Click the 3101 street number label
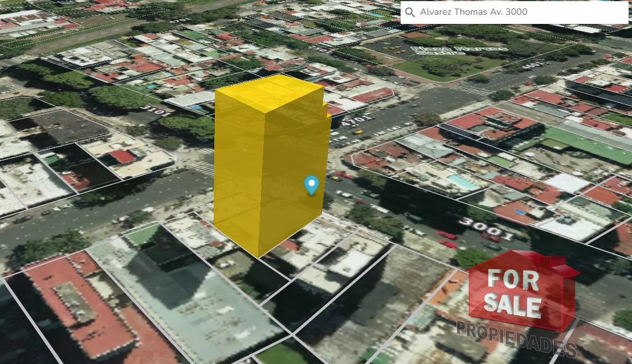 point(156,111)
